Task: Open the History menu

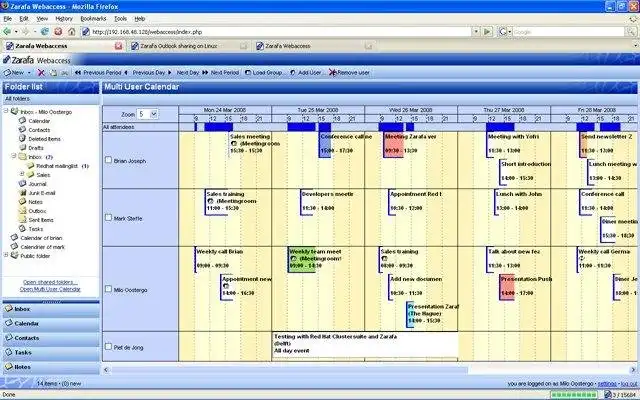Action: pos(64,19)
